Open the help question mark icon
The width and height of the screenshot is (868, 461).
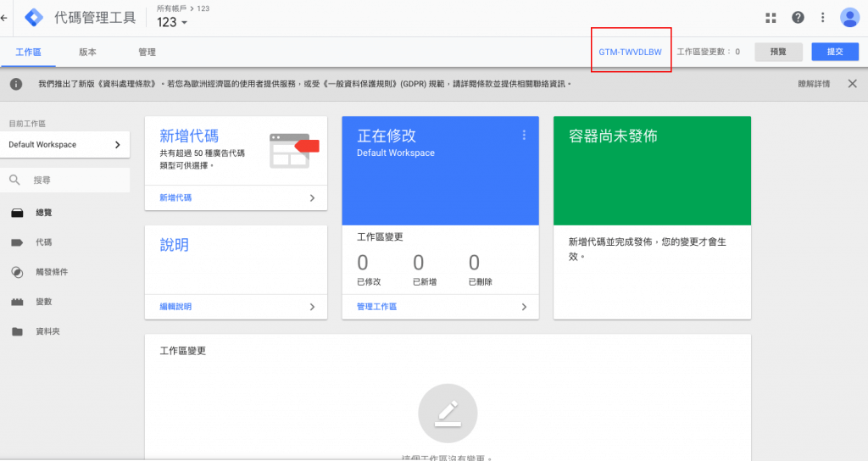(798, 18)
